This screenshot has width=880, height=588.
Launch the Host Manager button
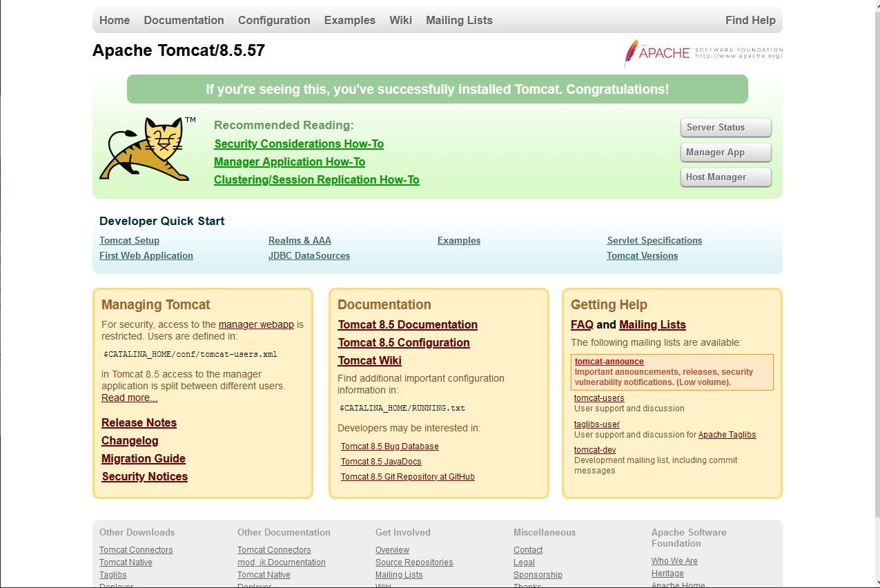pyautogui.click(x=725, y=177)
